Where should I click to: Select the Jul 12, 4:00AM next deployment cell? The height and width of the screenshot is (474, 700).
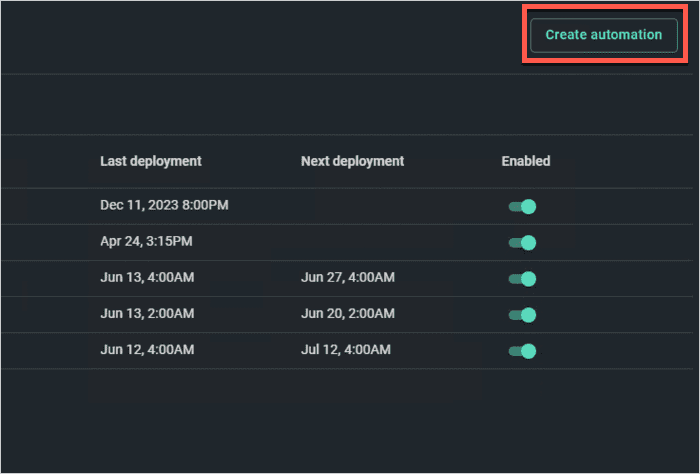(x=346, y=350)
